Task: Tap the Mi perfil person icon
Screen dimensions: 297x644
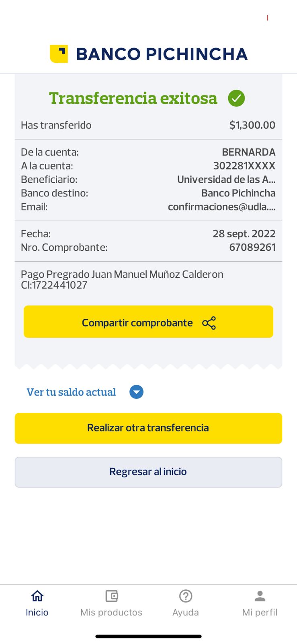Action: (x=260, y=596)
